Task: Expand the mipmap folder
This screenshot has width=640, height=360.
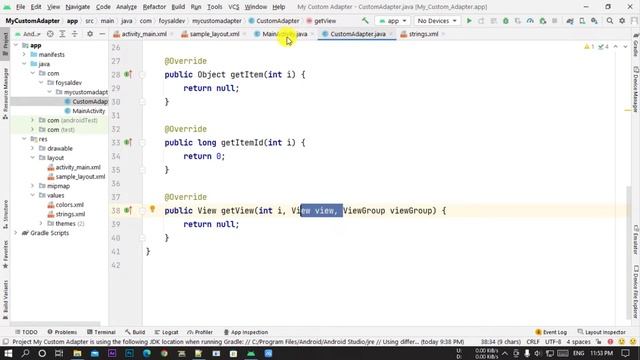Action: pos(33,186)
